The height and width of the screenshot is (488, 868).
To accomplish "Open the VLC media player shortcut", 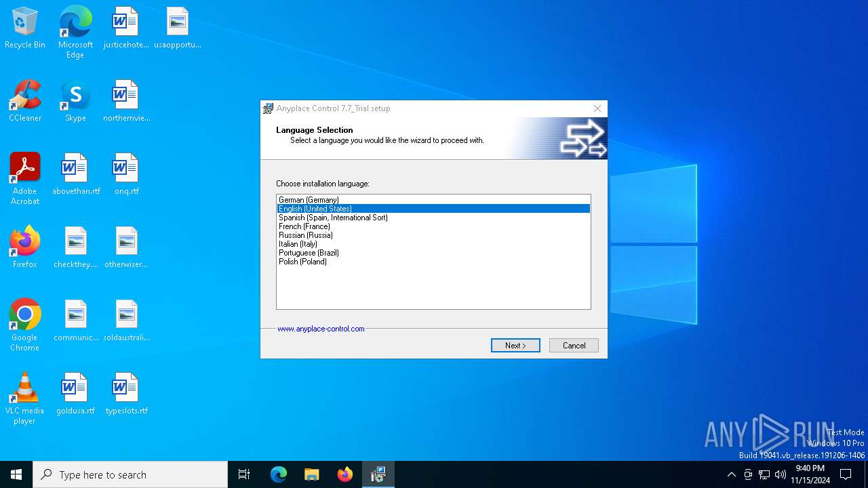I will (25, 399).
